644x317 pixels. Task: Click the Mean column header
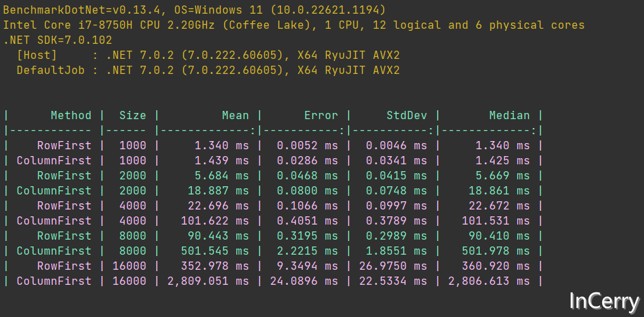pos(236,116)
